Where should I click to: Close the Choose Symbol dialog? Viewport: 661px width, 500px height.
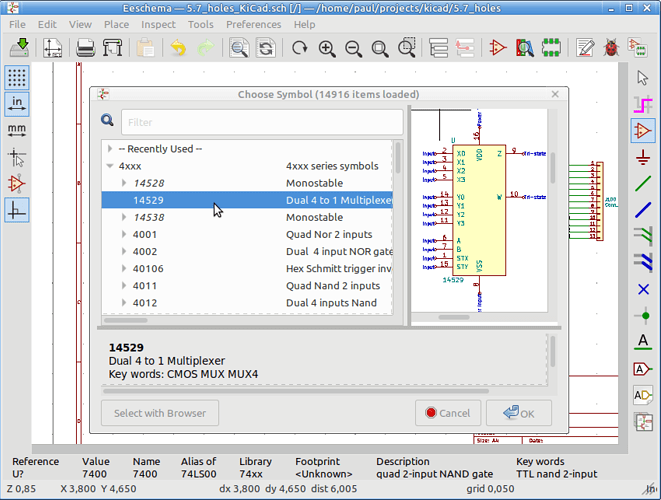[555, 94]
